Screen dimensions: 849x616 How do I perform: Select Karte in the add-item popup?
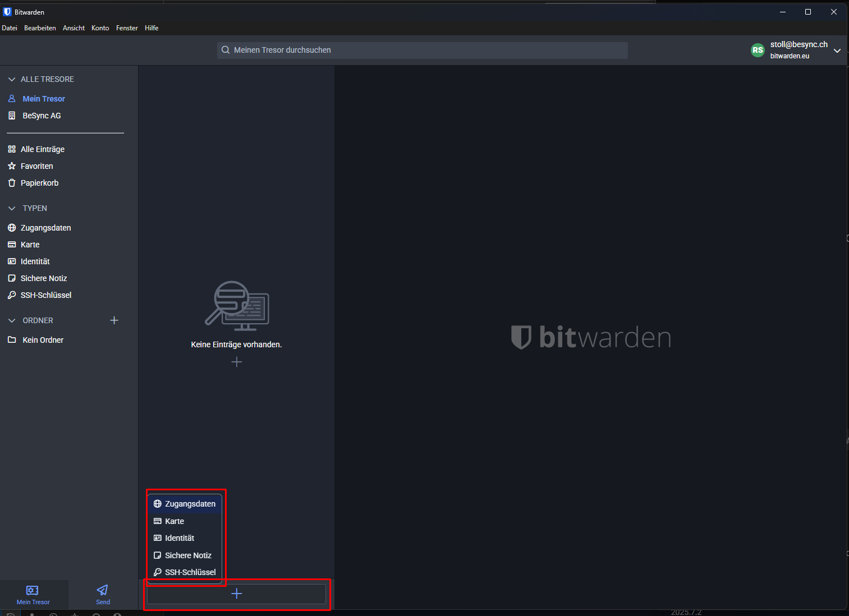(175, 521)
